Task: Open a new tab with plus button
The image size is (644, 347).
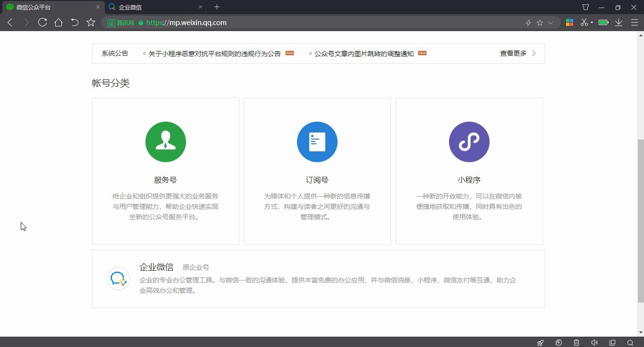Action: coord(217,7)
